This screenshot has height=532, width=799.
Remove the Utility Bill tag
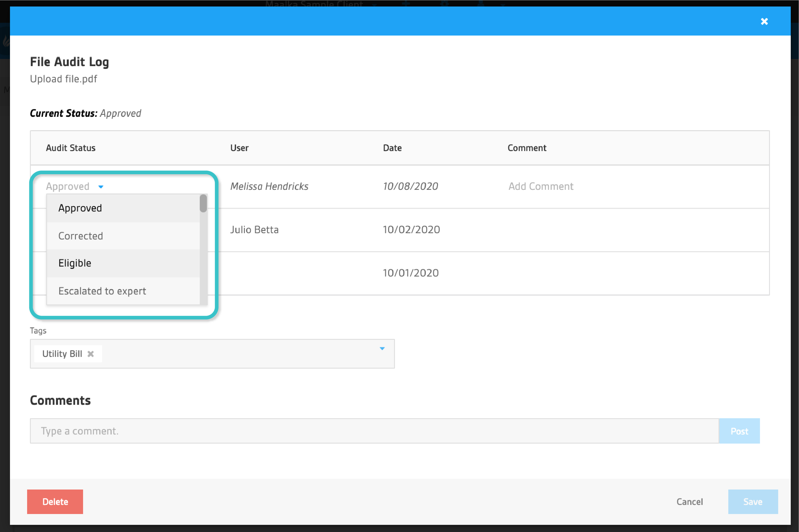pyautogui.click(x=90, y=353)
